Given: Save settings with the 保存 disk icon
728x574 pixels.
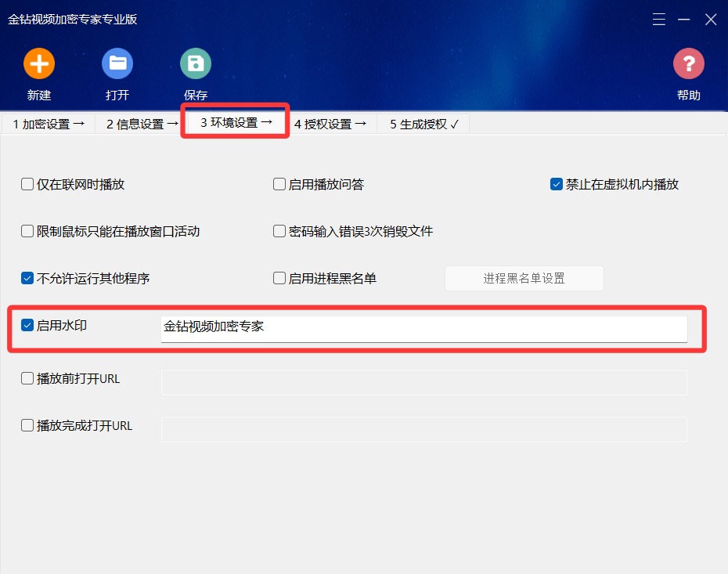Looking at the screenshot, I should click(196, 63).
